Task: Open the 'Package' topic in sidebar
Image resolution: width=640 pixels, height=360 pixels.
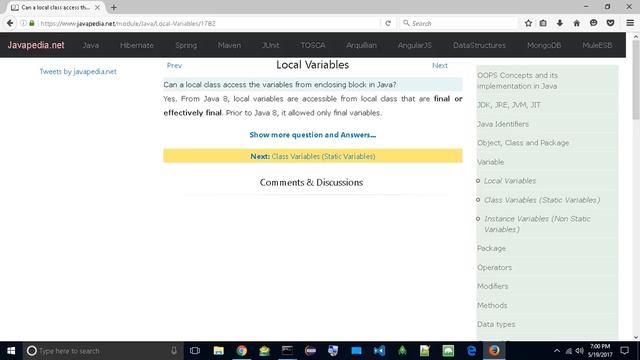Action: 491,248
